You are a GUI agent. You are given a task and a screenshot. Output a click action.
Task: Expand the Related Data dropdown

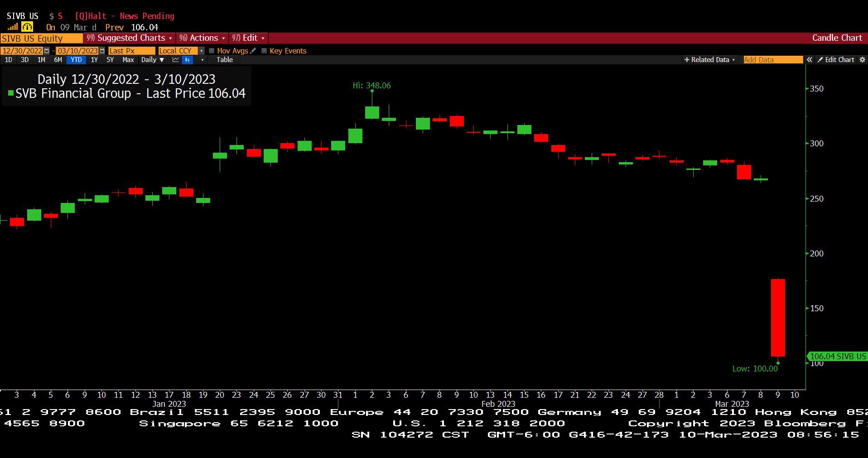click(x=710, y=60)
